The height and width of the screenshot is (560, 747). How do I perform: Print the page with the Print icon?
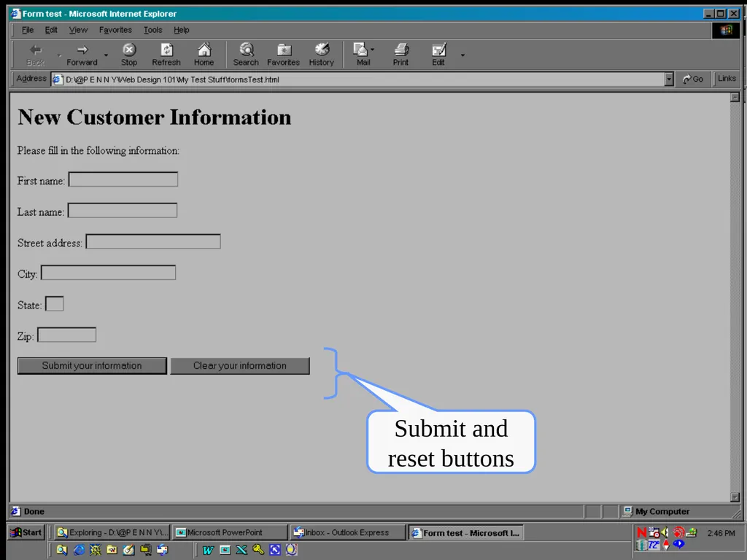[x=401, y=50]
